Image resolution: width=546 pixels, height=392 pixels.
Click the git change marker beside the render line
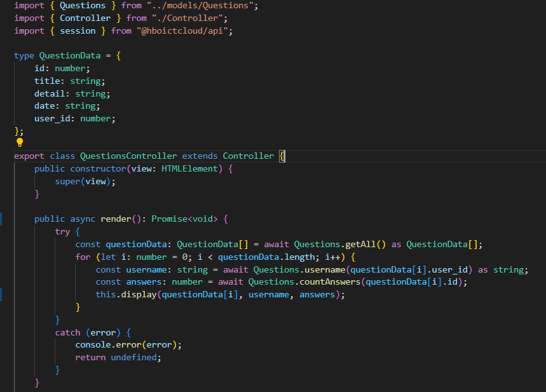click(x=2, y=219)
